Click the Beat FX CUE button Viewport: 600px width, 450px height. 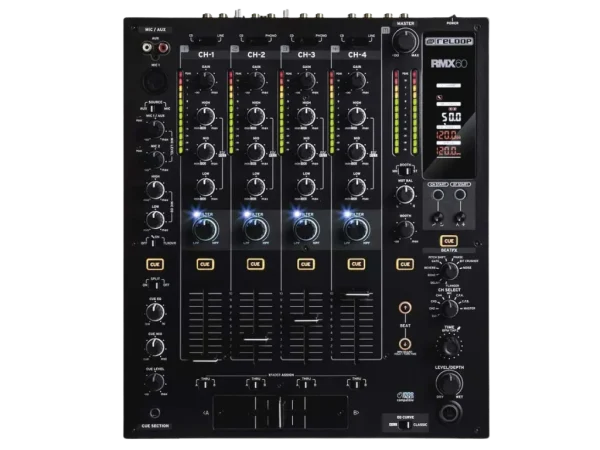pos(449,241)
